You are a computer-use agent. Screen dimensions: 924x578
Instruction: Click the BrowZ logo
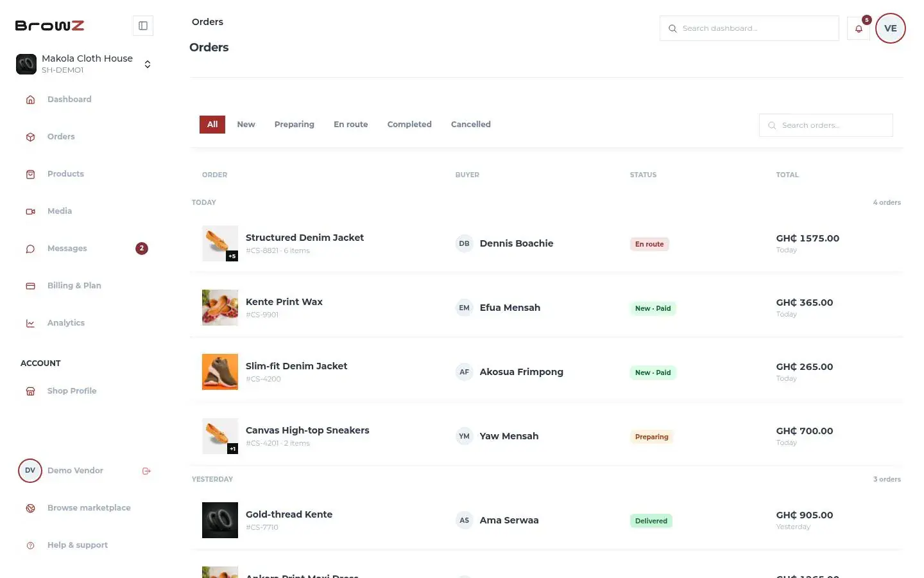click(x=50, y=26)
